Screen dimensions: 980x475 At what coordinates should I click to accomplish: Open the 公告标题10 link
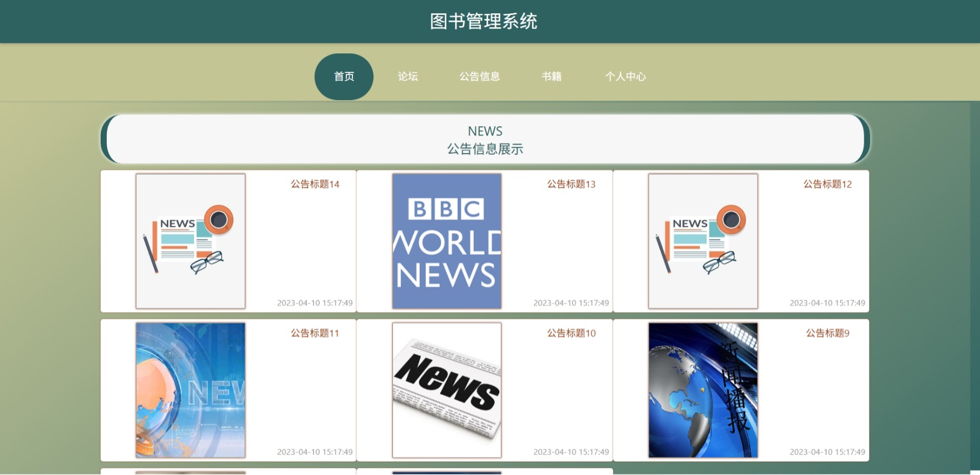[571, 333]
